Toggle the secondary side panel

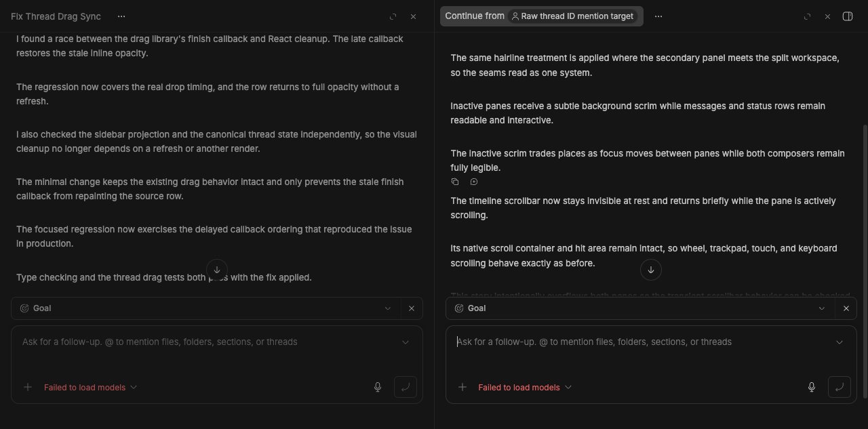(x=847, y=16)
